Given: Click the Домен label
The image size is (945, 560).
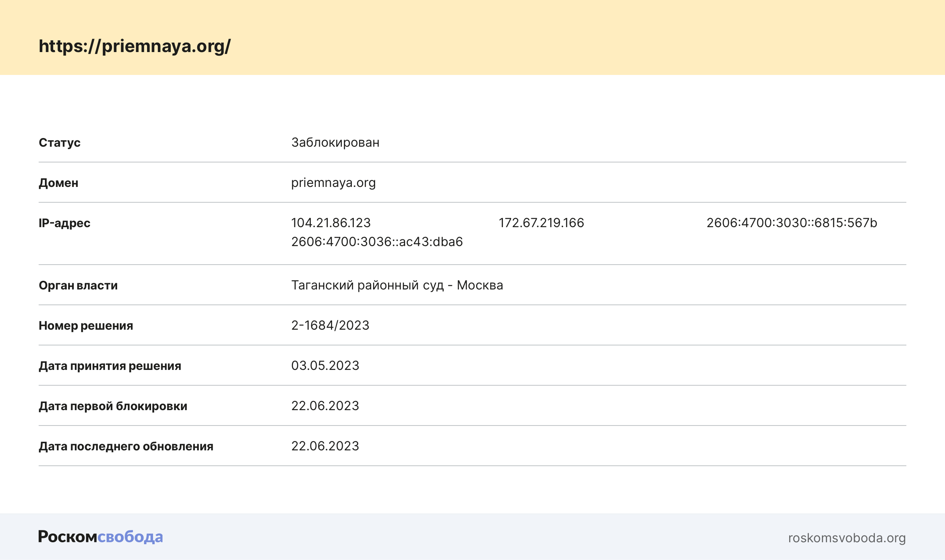Looking at the screenshot, I should point(58,183).
